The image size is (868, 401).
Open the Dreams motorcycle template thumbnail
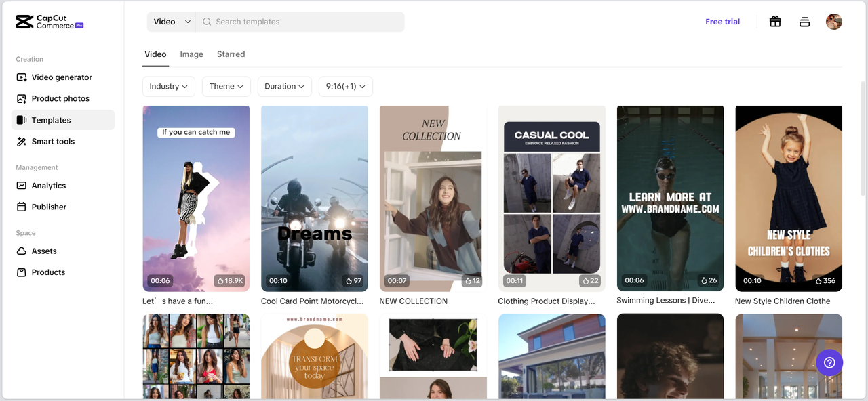coord(315,198)
